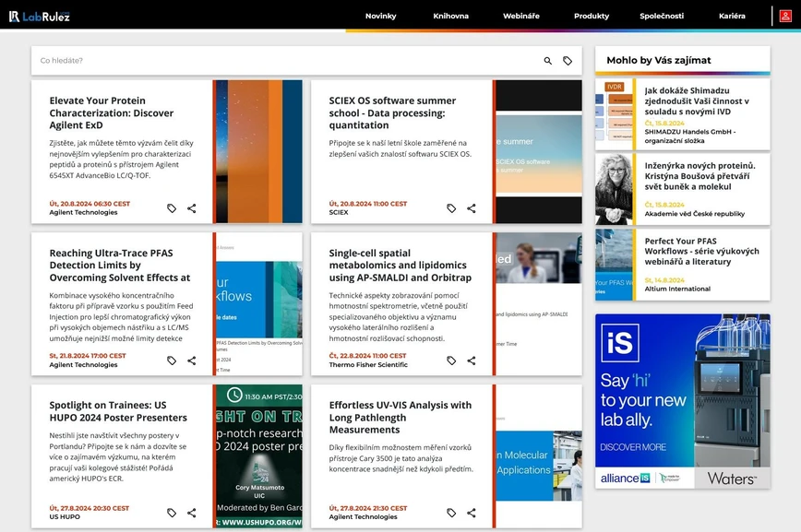Click the Single-cell metabolomics card image

pos(539,304)
